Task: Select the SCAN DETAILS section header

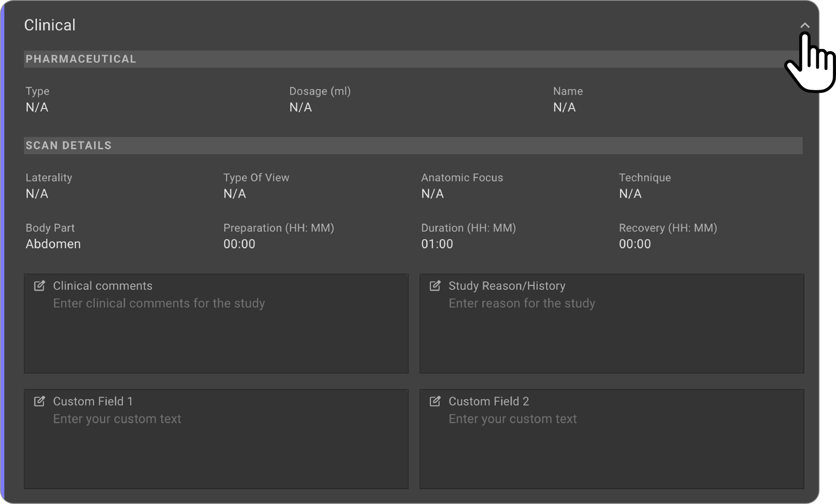Action: (68, 145)
